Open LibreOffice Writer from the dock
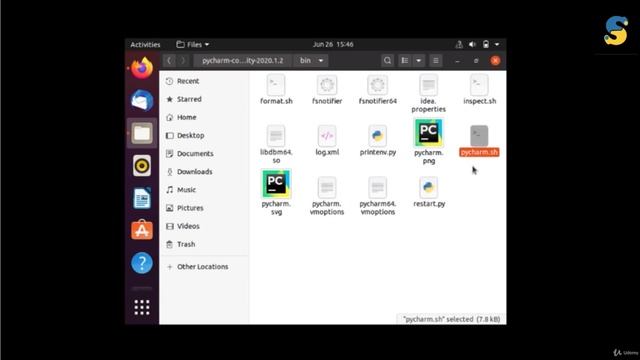Image resolution: width=640 pixels, height=360 pixels. [142, 198]
